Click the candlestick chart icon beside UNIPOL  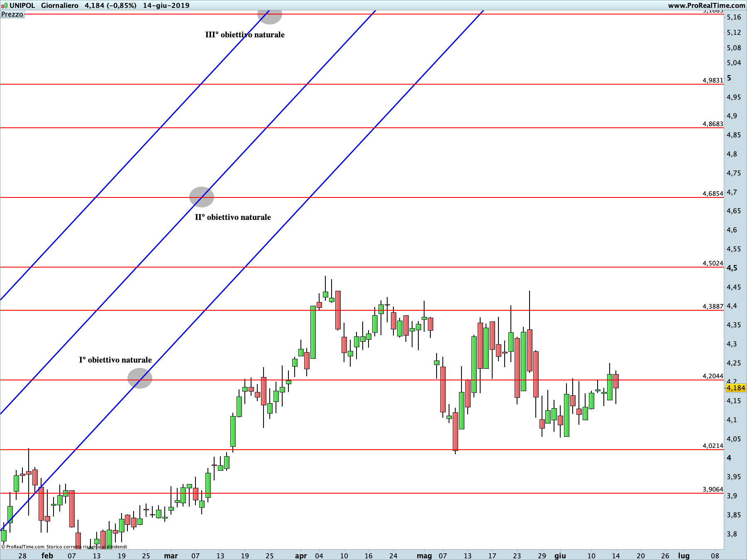tap(4, 5)
